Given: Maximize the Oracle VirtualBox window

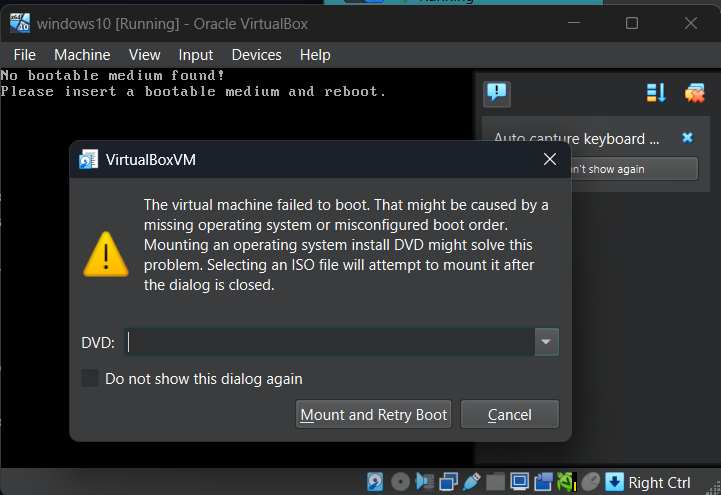Looking at the screenshot, I should click(x=632, y=23).
